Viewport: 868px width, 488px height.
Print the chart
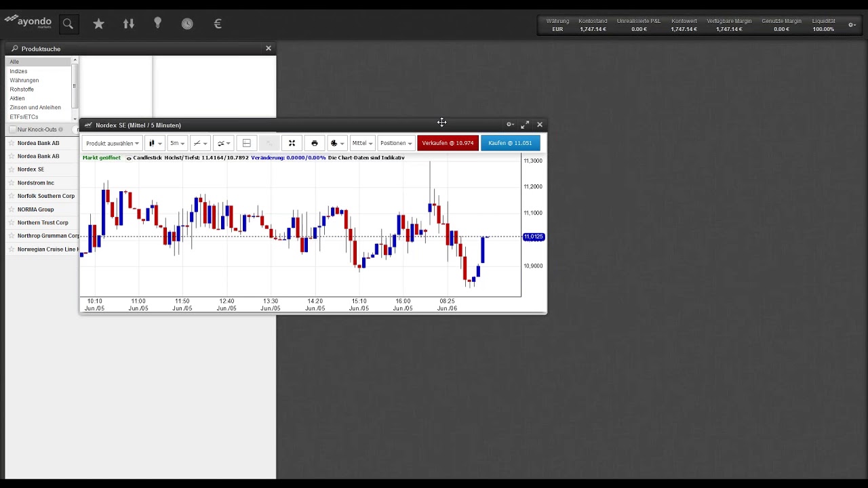[x=314, y=143]
